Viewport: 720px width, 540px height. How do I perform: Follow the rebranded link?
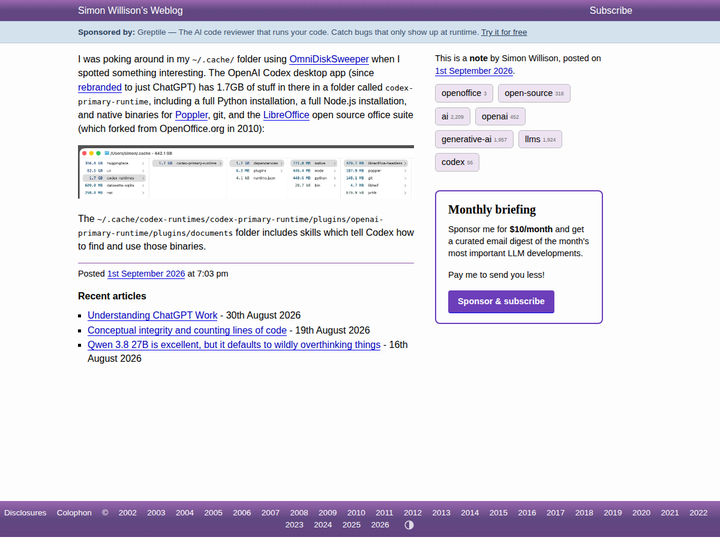(x=100, y=87)
